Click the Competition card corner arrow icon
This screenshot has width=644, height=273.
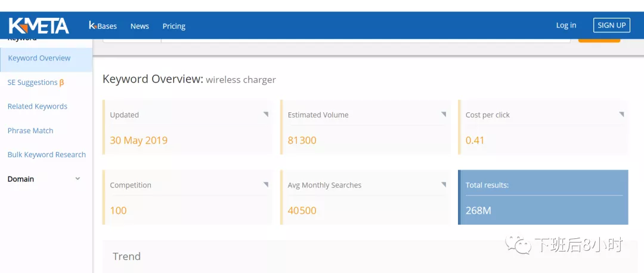coord(266,185)
